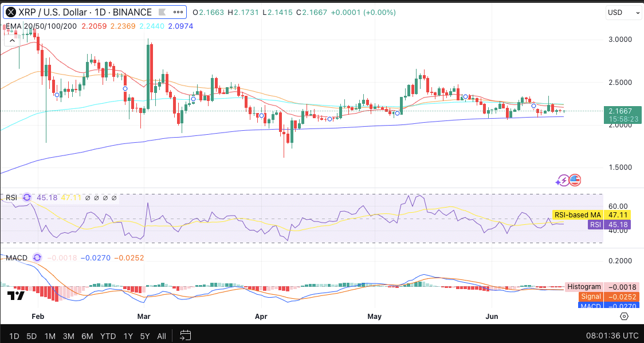Image resolution: width=644 pixels, height=343 pixels.
Task: Select the 5D range
Action: tap(32, 336)
